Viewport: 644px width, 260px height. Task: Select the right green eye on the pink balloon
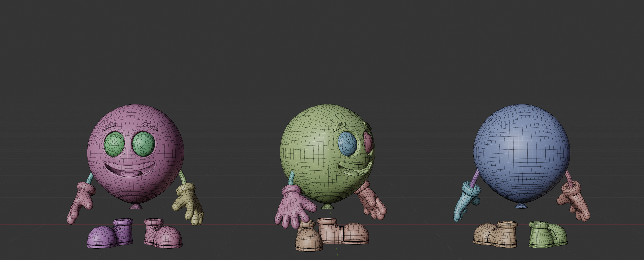click(144, 145)
